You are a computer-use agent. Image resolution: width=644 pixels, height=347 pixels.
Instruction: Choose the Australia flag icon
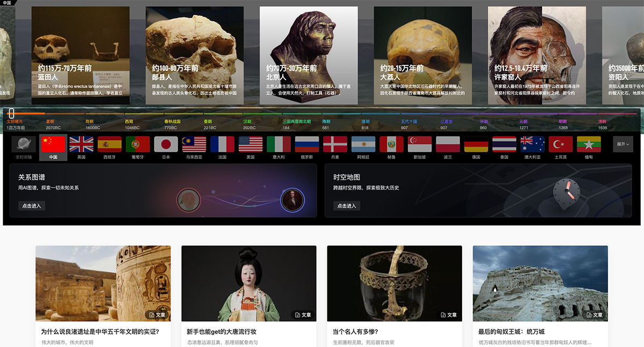(x=532, y=144)
